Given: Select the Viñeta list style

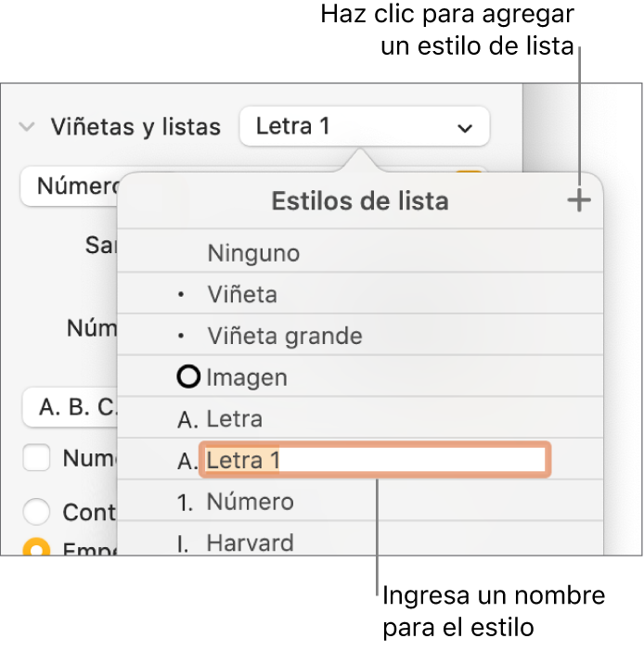Looking at the screenshot, I should click(360, 294).
